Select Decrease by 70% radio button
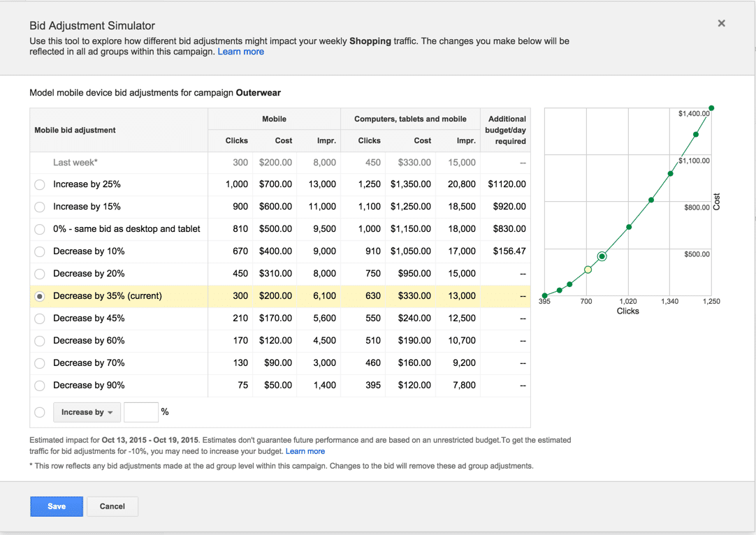756x535 pixels. tap(40, 363)
